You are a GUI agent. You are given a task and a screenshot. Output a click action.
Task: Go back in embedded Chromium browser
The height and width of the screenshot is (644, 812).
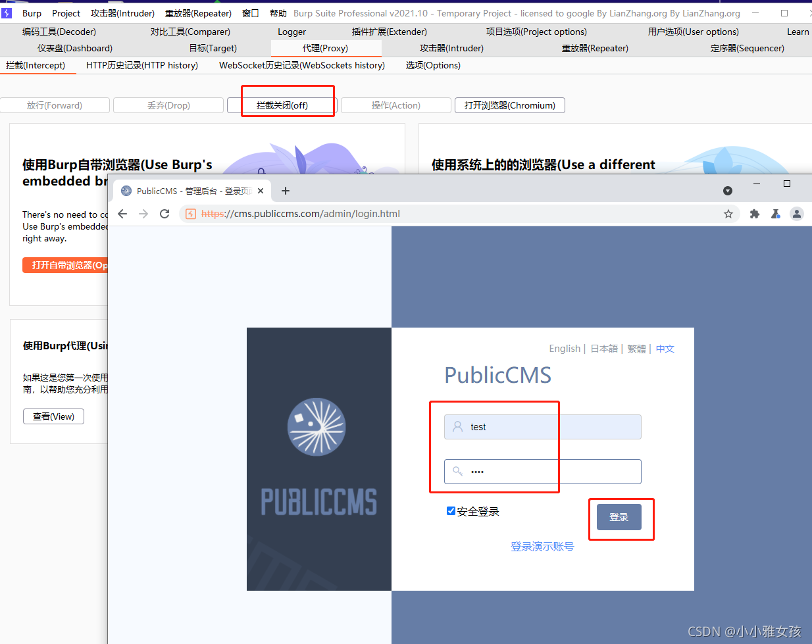tap(122, 214)
